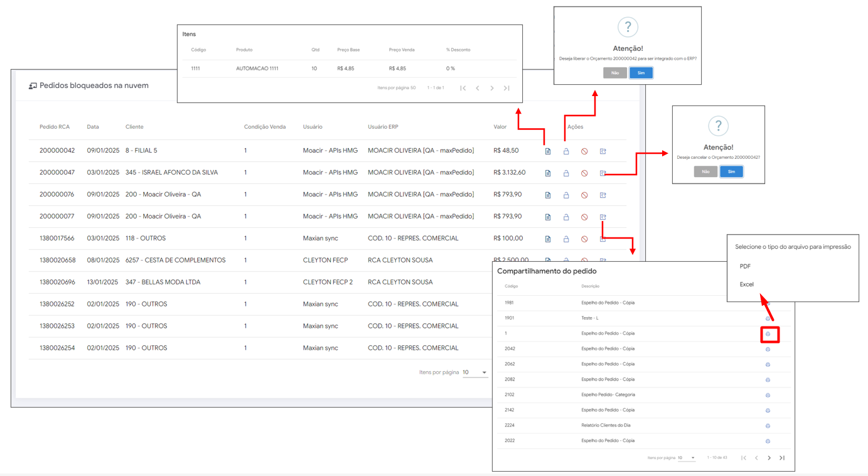Open items details icon for order 200000077
This screenshot has width=868, height=476.
[548, 217]
